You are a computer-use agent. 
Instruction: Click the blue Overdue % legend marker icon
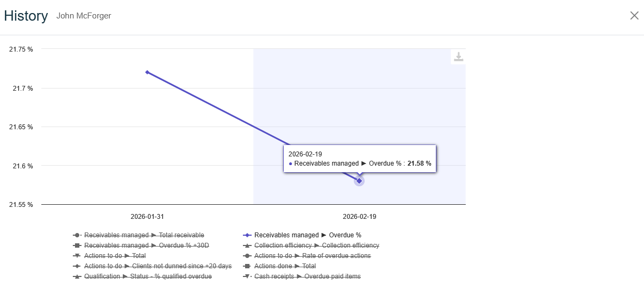(247, 235)
